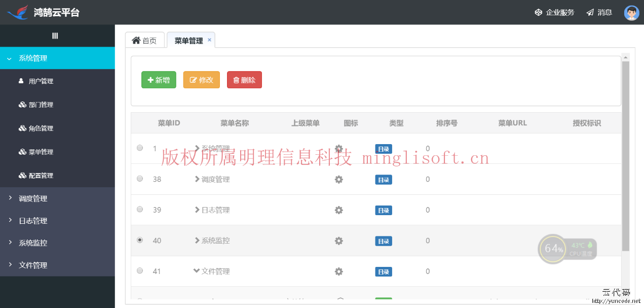Open the 企业服务 icon in the header
The height and width of the screenshot is (308, 644).
point(539,12)
